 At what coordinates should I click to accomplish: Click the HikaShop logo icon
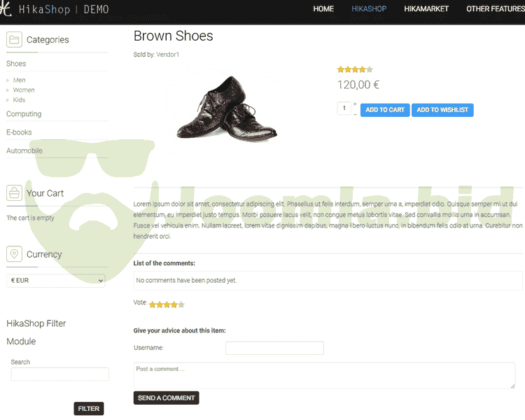click(6, 9)
